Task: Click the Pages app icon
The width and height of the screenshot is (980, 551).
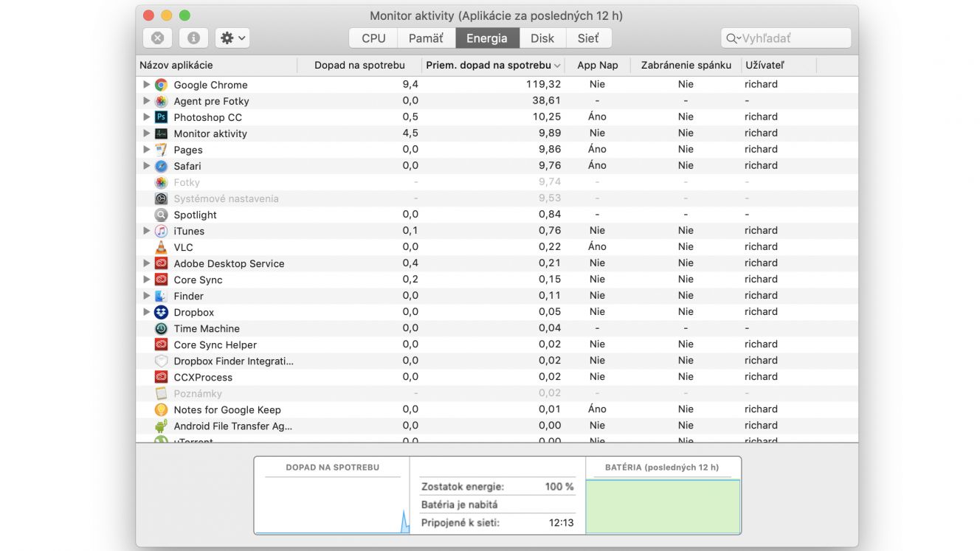Action: point(161,150)
